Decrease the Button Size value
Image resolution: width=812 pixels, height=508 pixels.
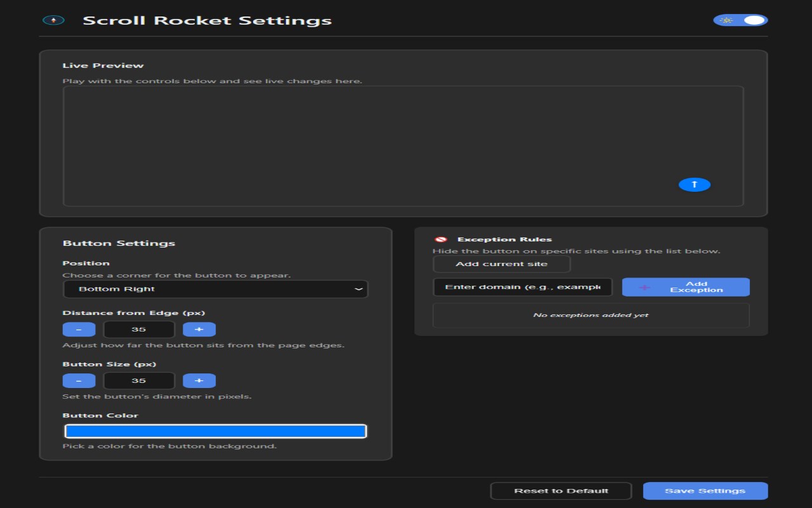point(79,381)
